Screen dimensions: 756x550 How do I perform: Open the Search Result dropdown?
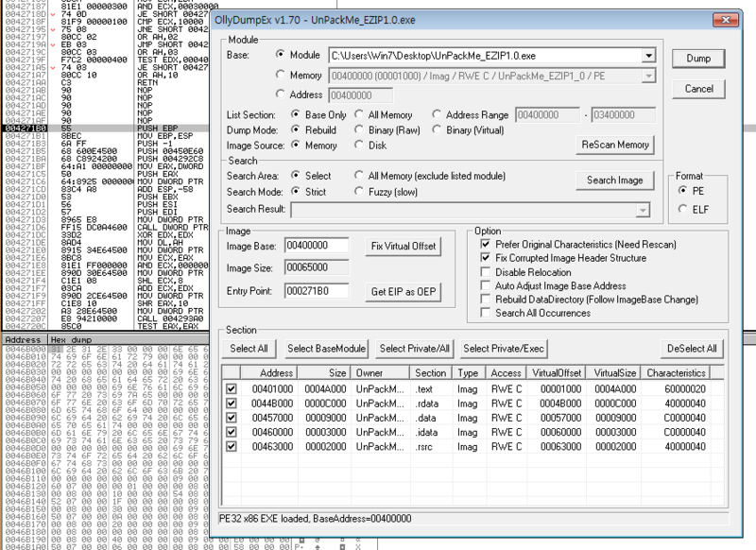click(643, 210)
